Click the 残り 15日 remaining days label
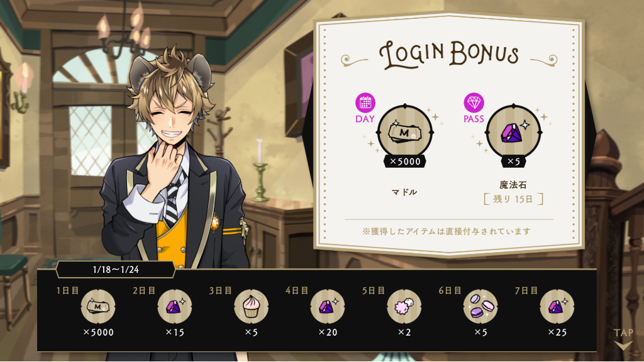Image resolution: width=644 pixels, height=362 pixels. pyautogui.click(x=513, y=199)
